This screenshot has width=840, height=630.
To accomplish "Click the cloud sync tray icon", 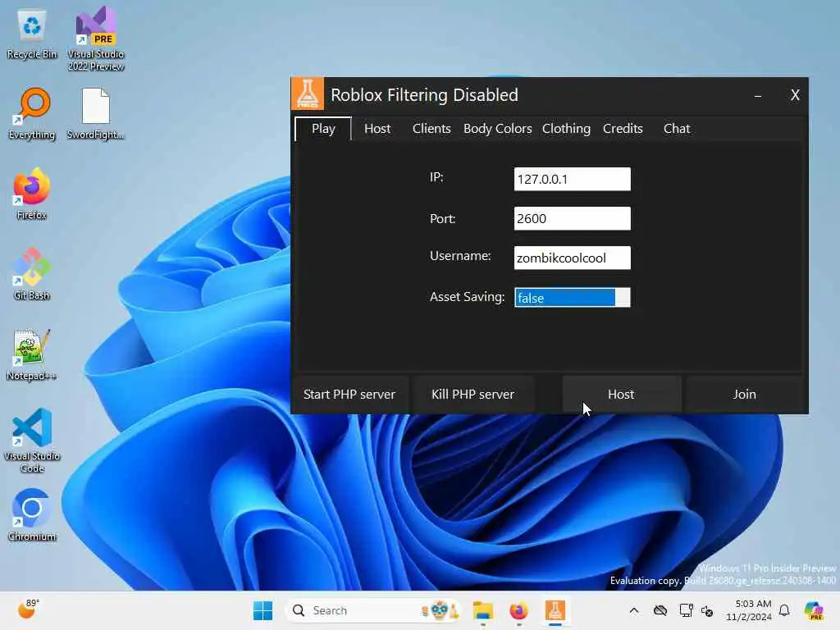I will pyautogui.click(x=660, y=610).
